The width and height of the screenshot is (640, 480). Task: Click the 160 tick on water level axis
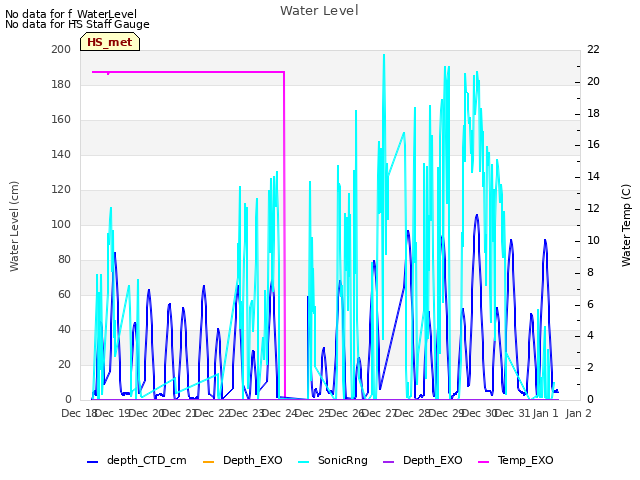[61, 120]
